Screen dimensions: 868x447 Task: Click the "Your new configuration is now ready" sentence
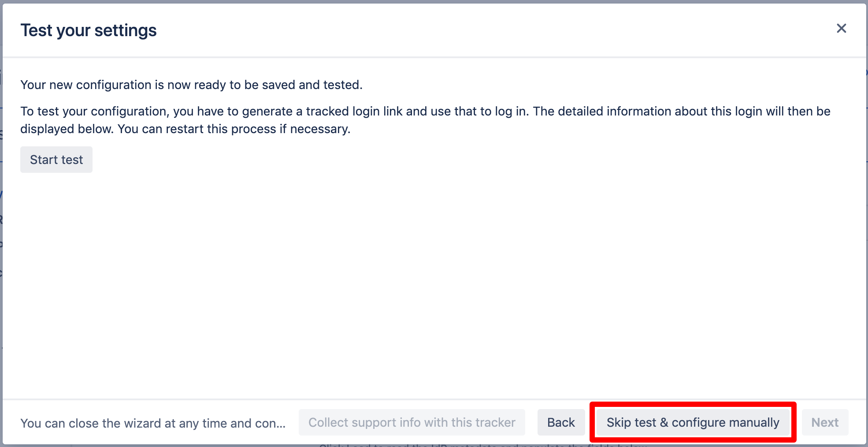coord(191,85)
